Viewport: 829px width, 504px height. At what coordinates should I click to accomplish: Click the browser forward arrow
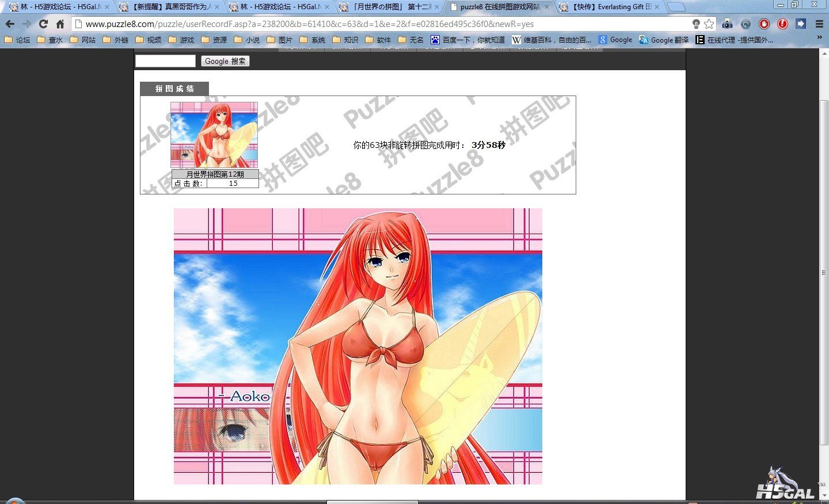[26, 24]
